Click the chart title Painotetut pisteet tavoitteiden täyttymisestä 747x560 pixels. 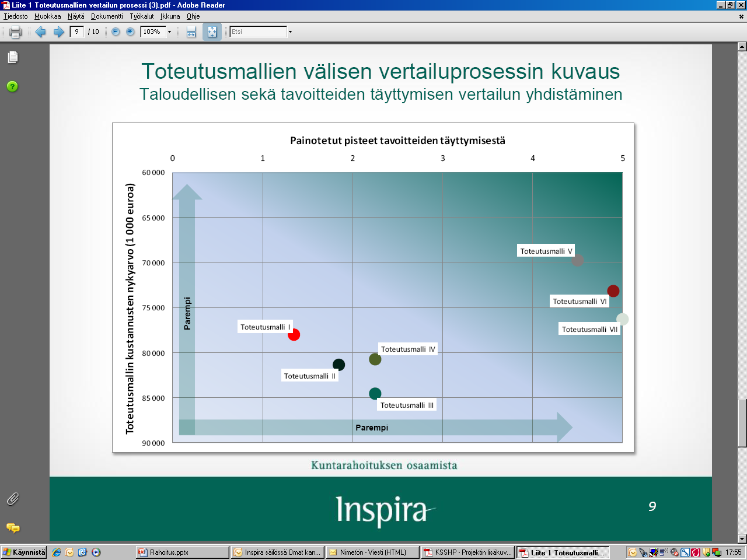coord(398,141)
